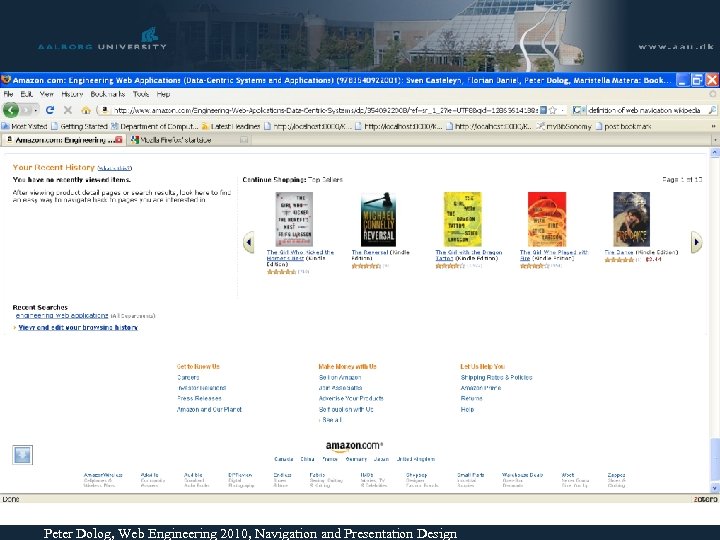Open the Department of Comput... bookmark
The image size is (720, 540).
(155, 126)
